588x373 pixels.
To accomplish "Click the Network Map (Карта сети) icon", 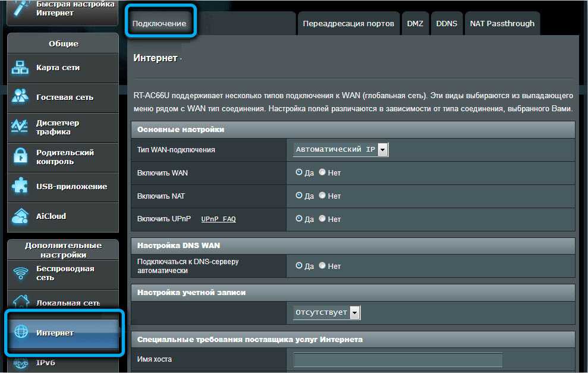I will 21,68.
